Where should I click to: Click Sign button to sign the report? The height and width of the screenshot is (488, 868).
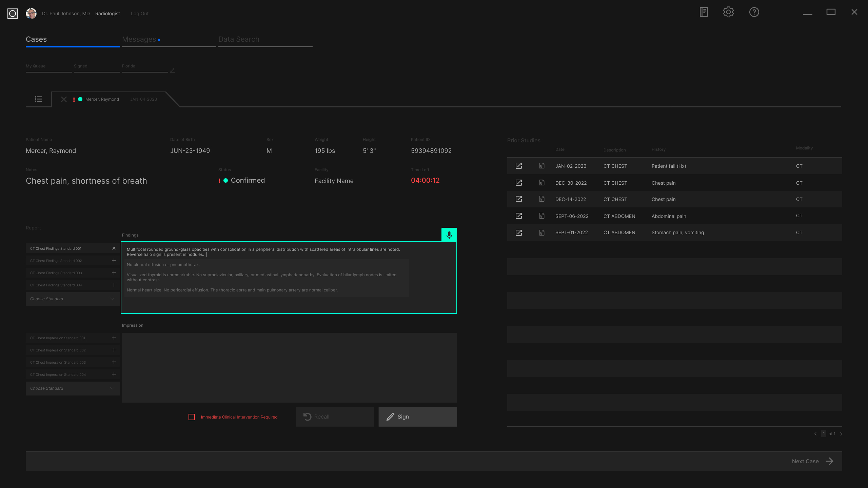pyautogui.click(x=417, y=416)
